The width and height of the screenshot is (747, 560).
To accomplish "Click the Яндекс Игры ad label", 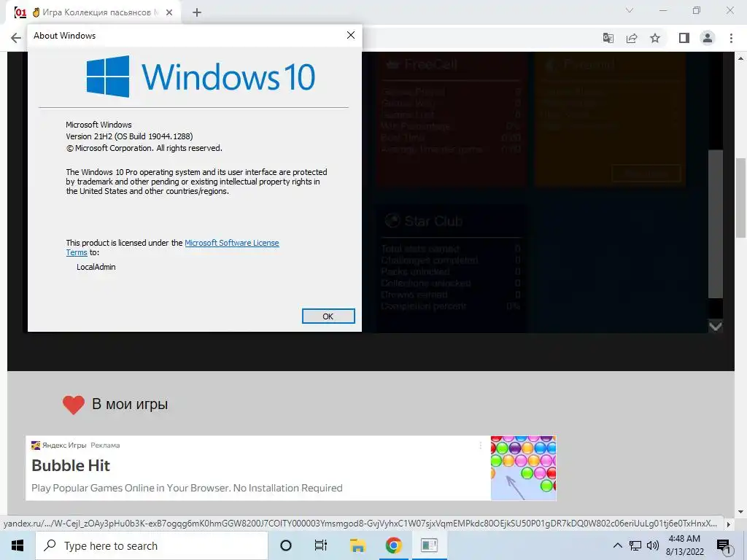I will point(64,446).
